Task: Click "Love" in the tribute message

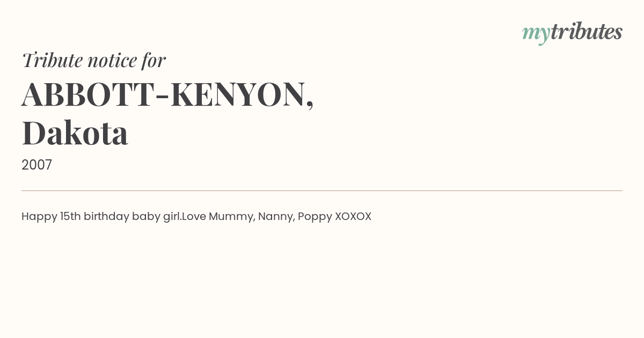Action: [x=194, y=216]
